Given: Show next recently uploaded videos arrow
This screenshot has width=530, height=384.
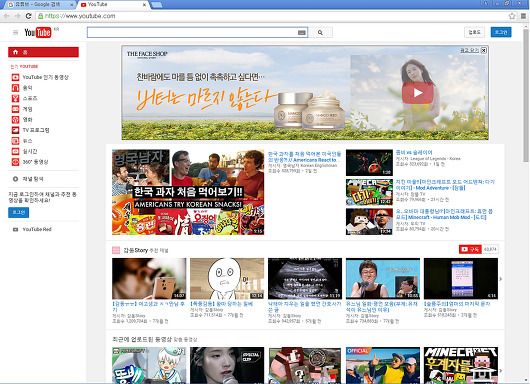Looking at the screenshot, I should pos(501,370).
